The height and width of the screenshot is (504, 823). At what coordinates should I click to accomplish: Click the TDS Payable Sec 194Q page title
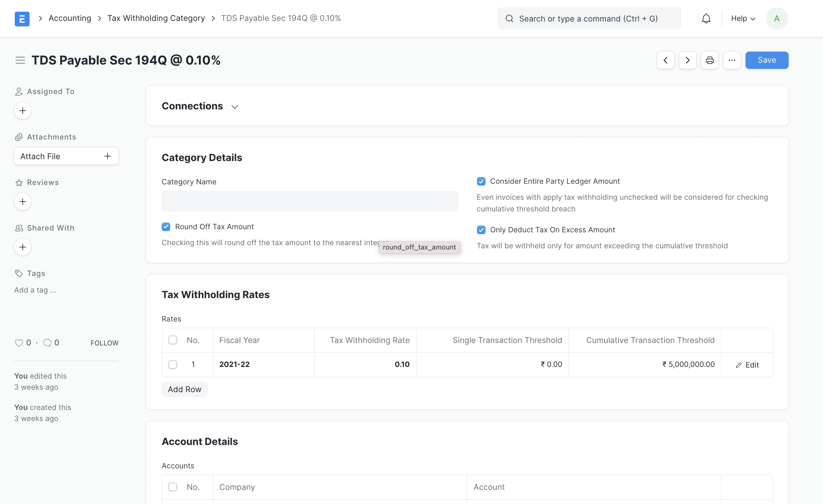(x=126, y=60)
